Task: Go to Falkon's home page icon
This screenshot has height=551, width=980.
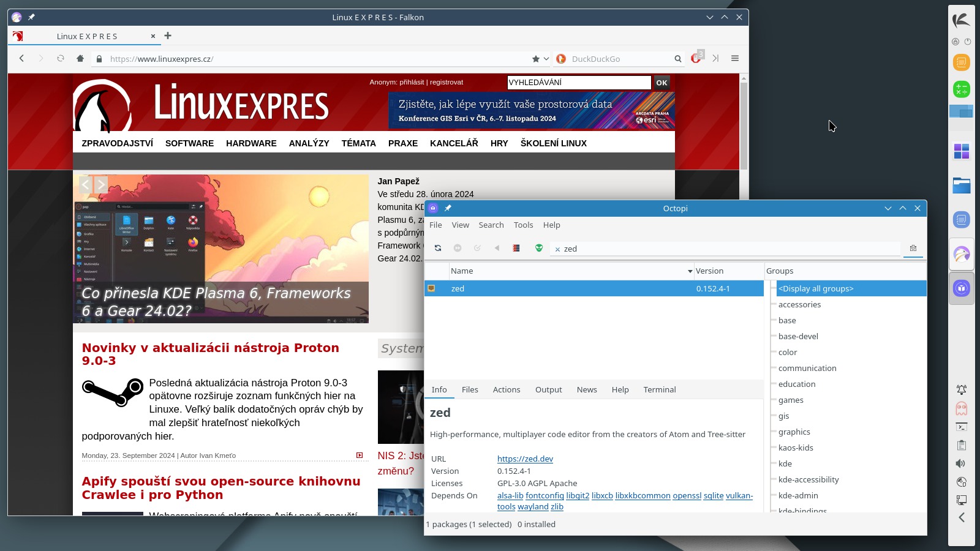Action: (80, 59)
